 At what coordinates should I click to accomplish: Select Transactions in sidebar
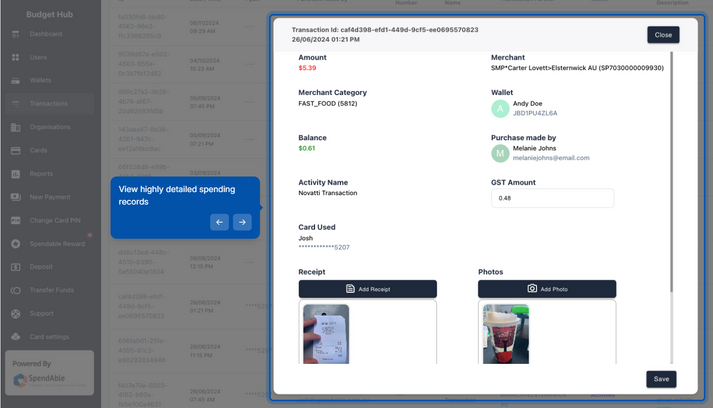[x=49, y=104]
